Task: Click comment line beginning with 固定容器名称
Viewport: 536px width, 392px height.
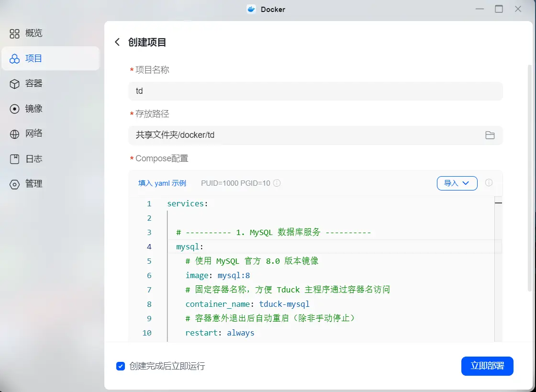Action: pos(288,290)
